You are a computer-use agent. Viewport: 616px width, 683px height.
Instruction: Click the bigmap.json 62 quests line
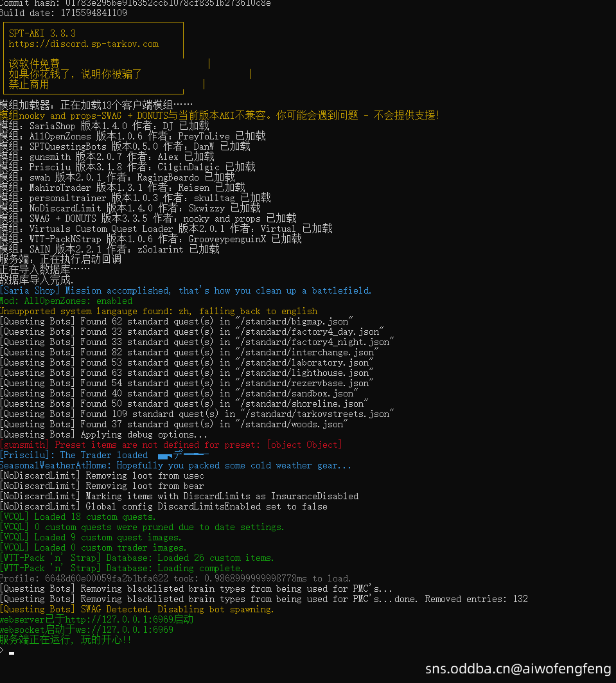(176, 321)
